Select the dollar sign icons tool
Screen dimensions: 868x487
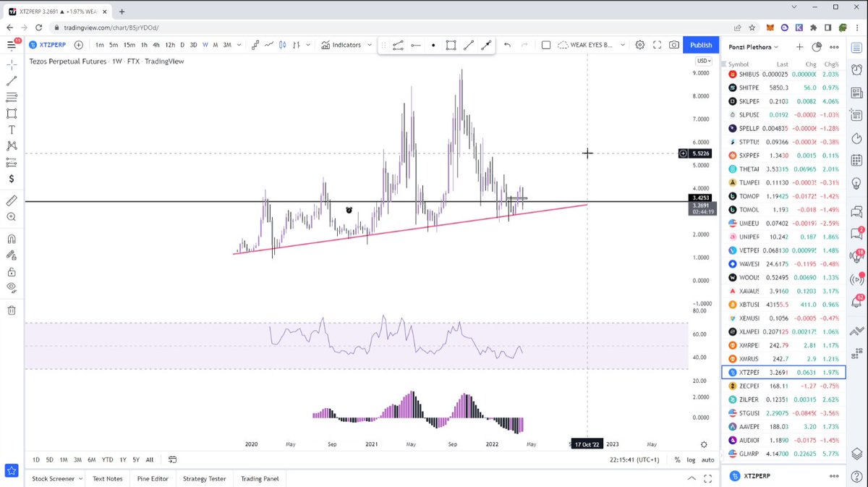12,179
